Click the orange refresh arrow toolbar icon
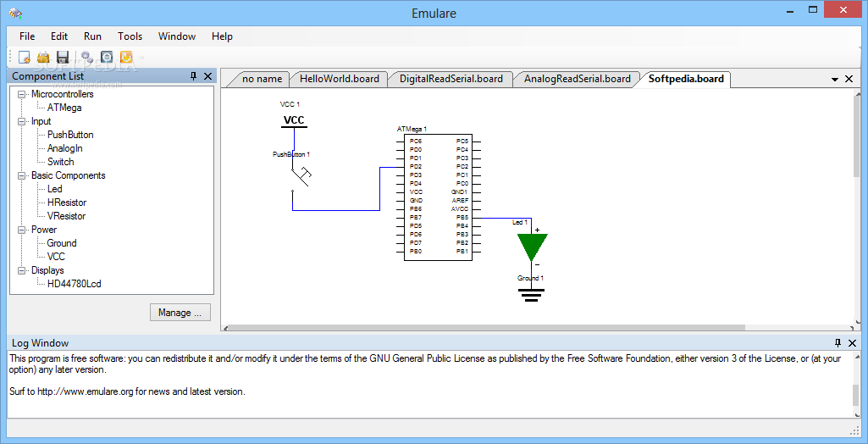 [x=126, y=57]
